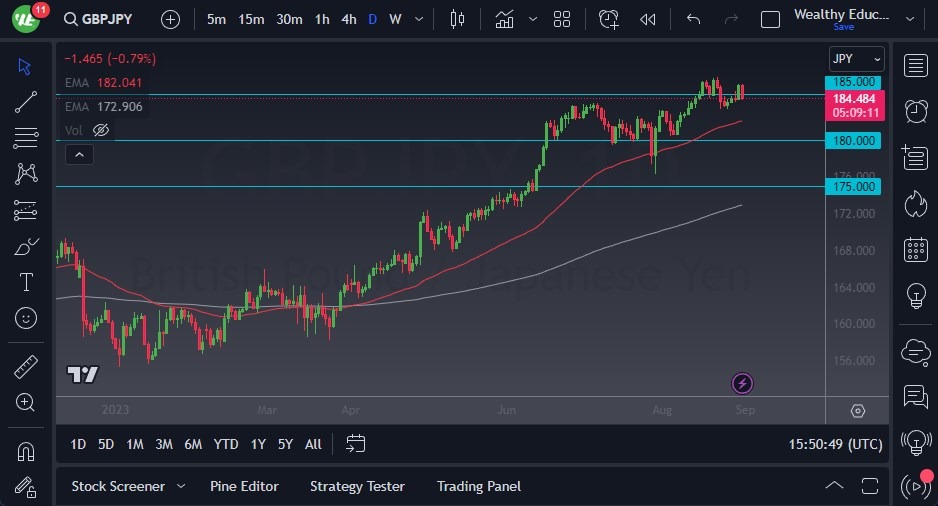Switch to the Pine Editor tab

(244, 486)
